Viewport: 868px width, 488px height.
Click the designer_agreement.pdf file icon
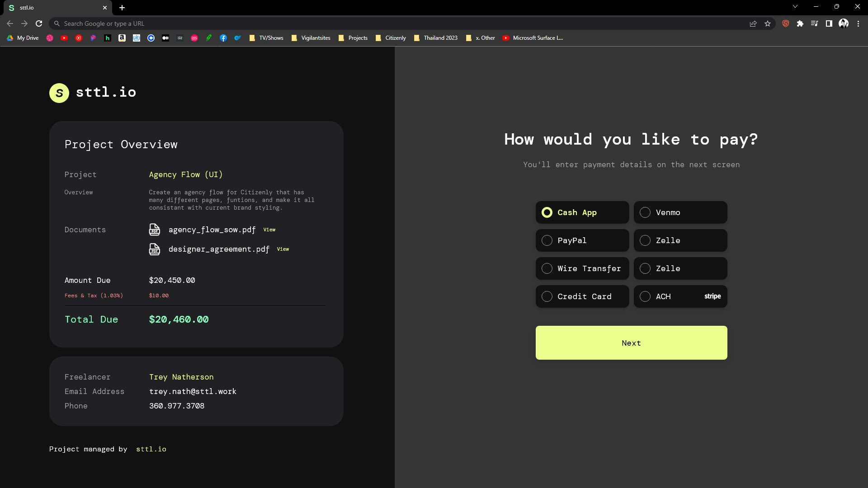pyautogui.click(x=154, y=249)
